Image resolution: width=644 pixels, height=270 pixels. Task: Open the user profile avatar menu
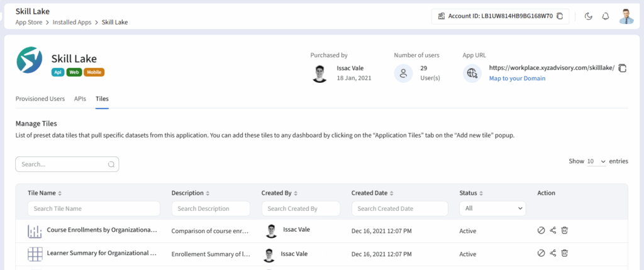tap(626, 16)
